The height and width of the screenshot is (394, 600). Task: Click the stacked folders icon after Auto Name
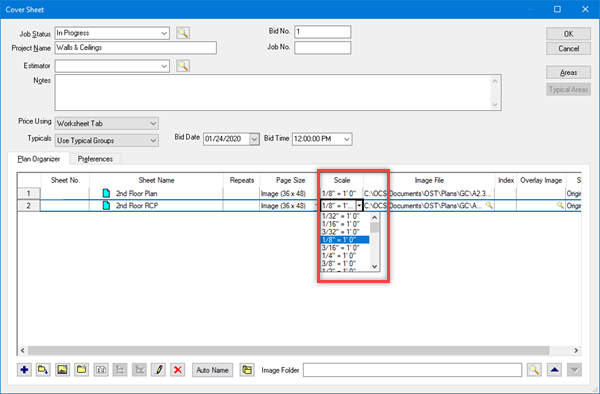tap(247, 370)
